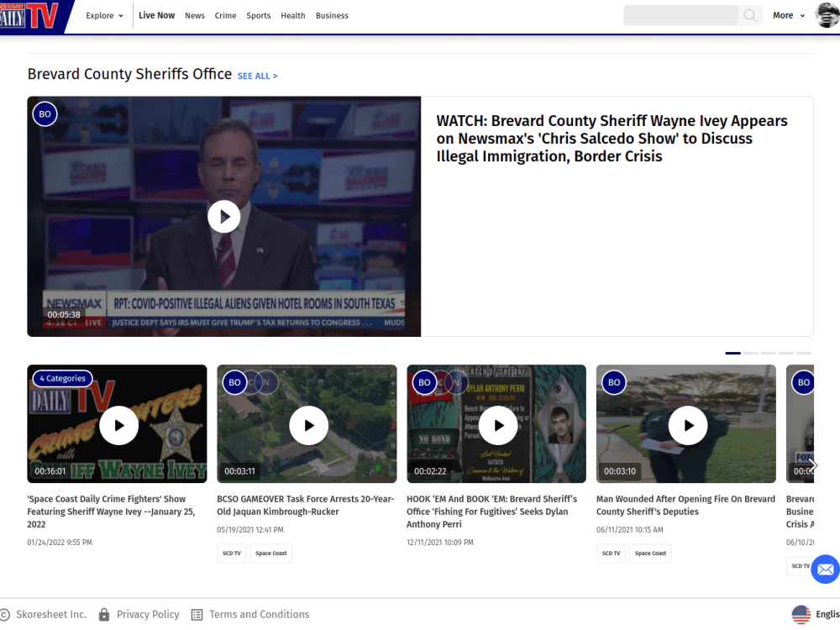Click Space Coast tag under Man Wounded
The height and width of the screenshot is (630, 840).
click(650, 553)
